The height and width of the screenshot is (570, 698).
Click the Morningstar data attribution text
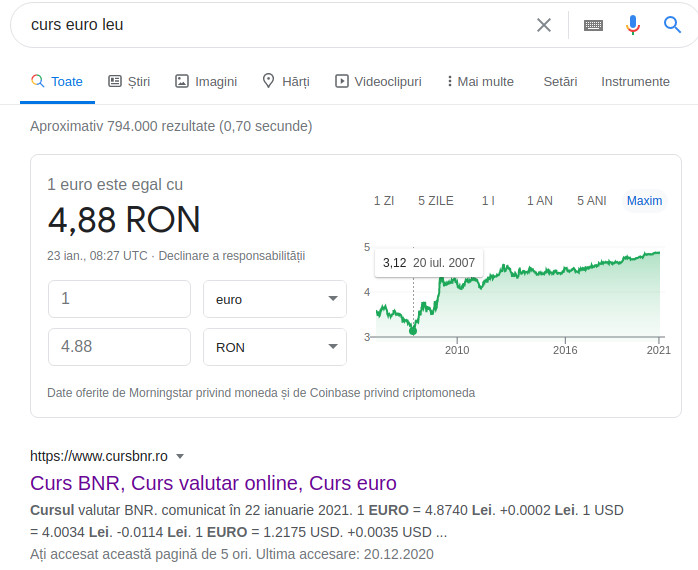coord(261,393)
